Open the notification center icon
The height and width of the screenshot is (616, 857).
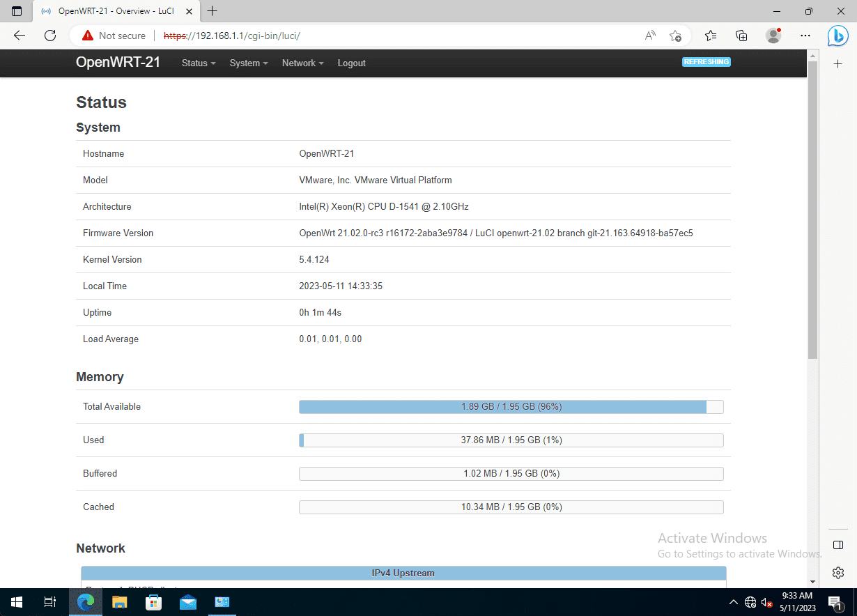[x=835, y=602]
